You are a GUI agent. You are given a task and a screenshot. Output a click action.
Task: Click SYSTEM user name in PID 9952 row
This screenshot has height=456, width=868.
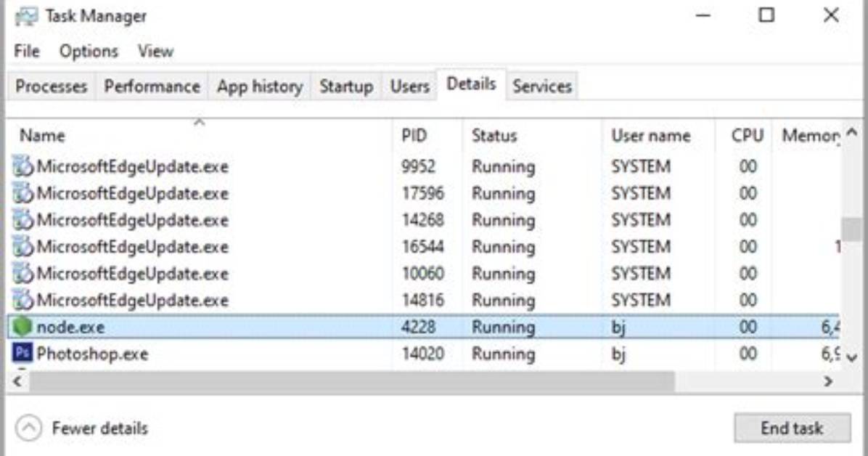tap(641, 167)
